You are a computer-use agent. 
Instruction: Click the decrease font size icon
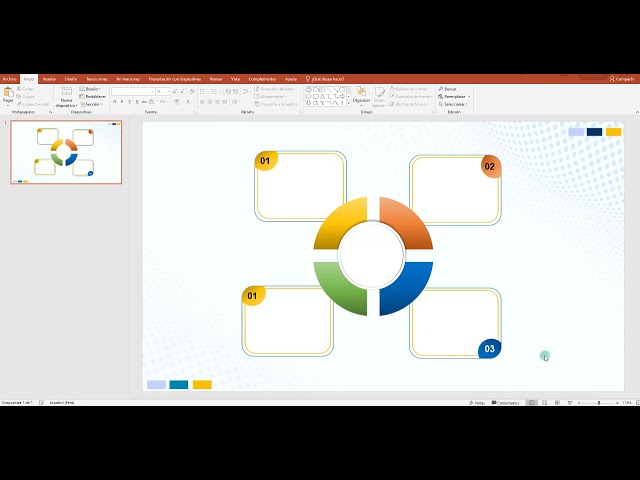(x=182, y=91)
